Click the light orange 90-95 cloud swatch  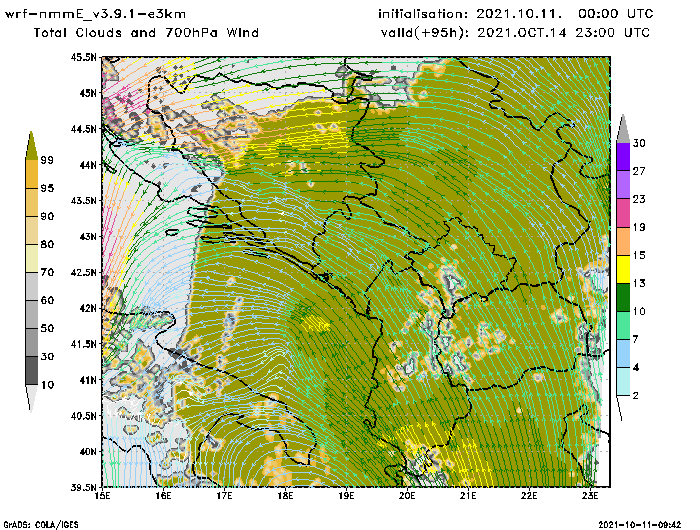(x=31, y=202)
